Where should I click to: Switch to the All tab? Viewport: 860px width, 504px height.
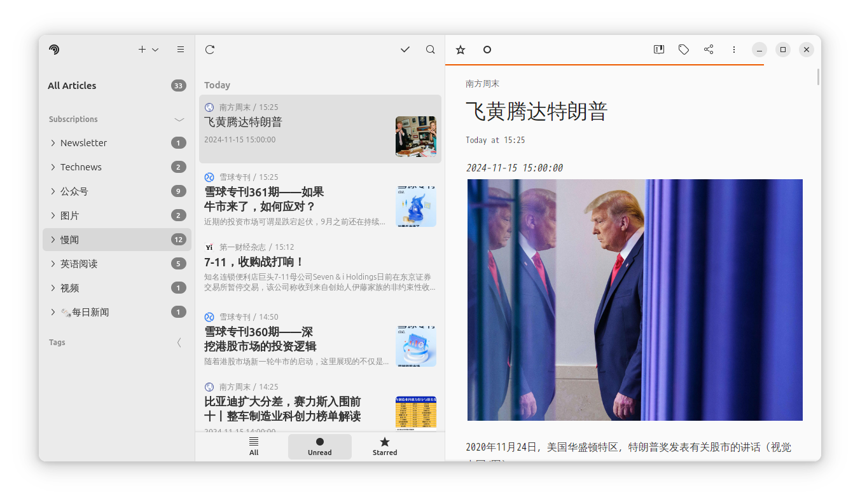pos(254,446)
